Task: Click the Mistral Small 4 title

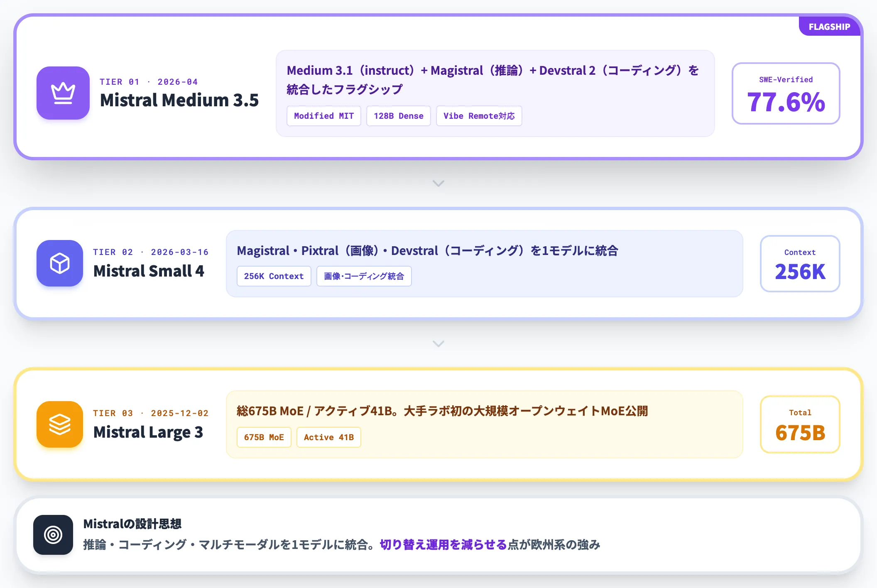Action: (149, 271)
